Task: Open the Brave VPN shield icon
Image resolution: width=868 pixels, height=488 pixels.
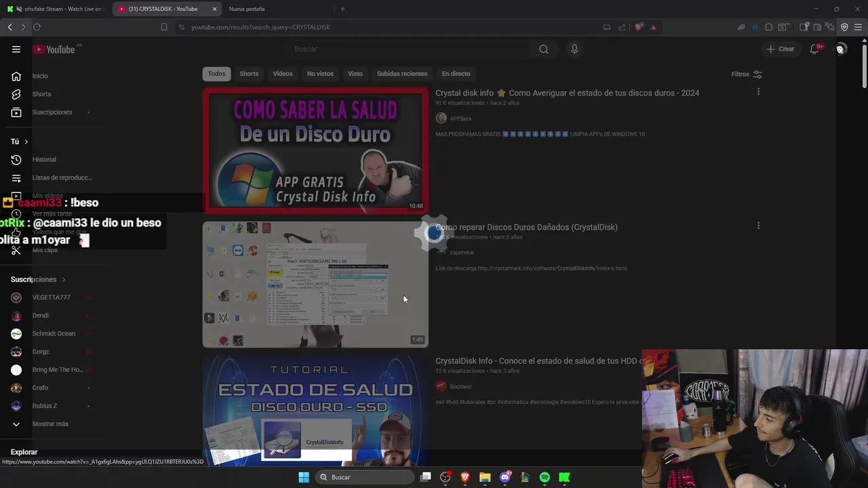Action: click(x=844, y=27)
